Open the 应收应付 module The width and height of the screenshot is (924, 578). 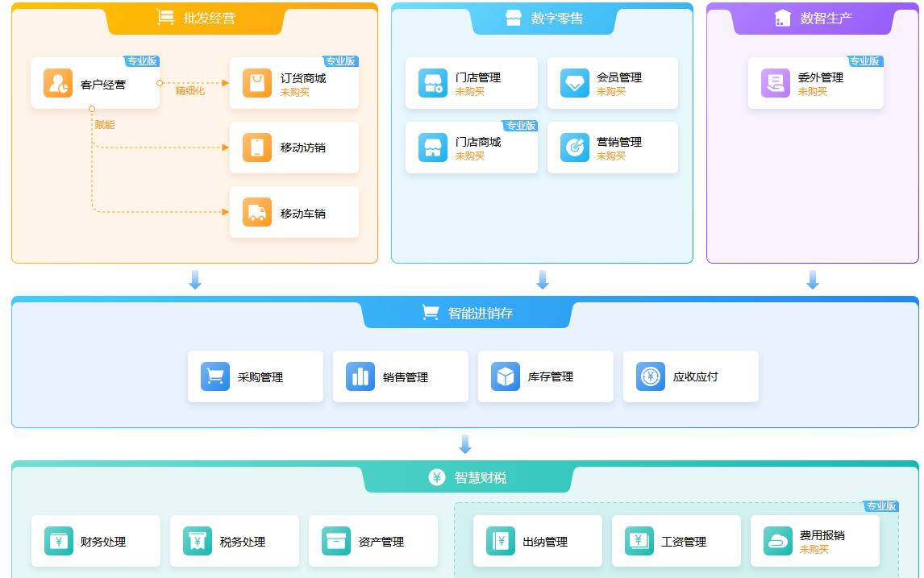tap(691, 376)
